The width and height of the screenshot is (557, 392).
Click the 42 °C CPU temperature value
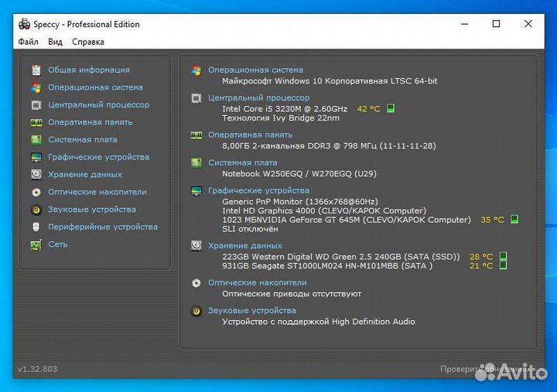(368, 109)
